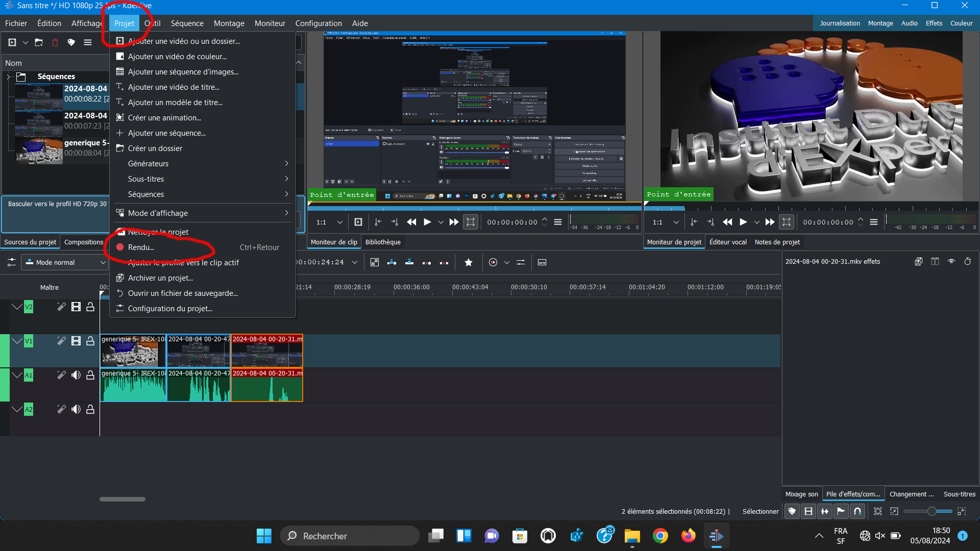Toggle split compare in effects panel
The width and height of the screenshot is (980, 551).
pyautogui.click(x=935, y=261)
